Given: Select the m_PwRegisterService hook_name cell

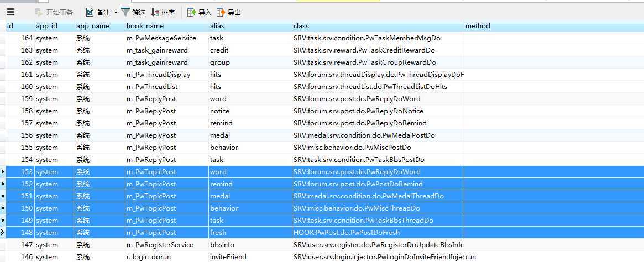Looking at the screenshot, I should coord(167,245).
